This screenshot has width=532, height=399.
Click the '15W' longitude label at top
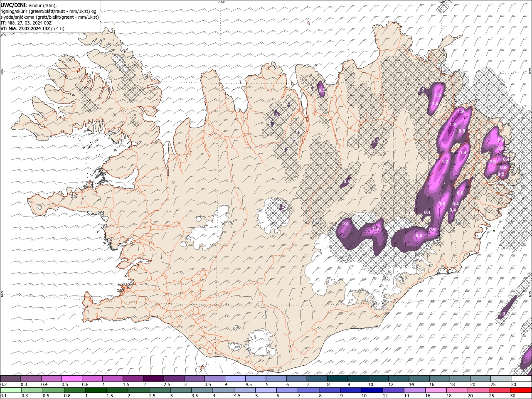[x=441, y=2]
